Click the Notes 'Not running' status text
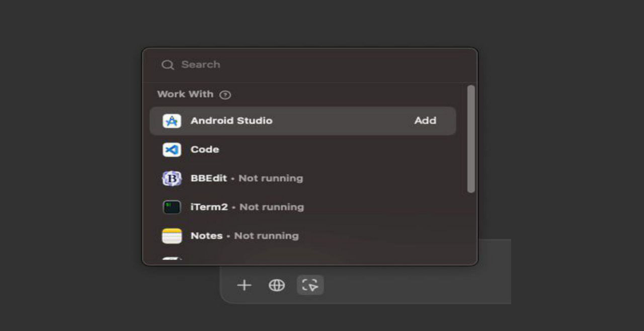The width and height of the screenshot is (644, 331). click(x=266, y=236)
